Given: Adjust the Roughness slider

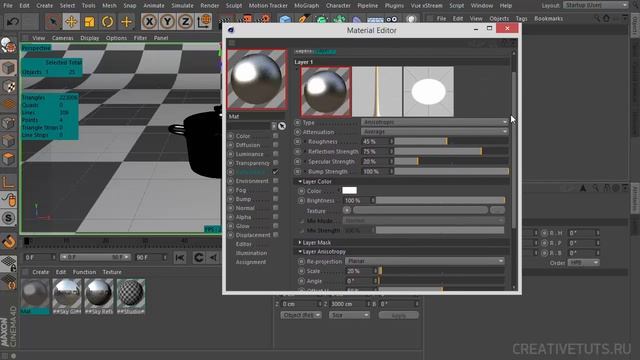Looking at the screenshot, I should pyautogui.click(x=451, y=142).
